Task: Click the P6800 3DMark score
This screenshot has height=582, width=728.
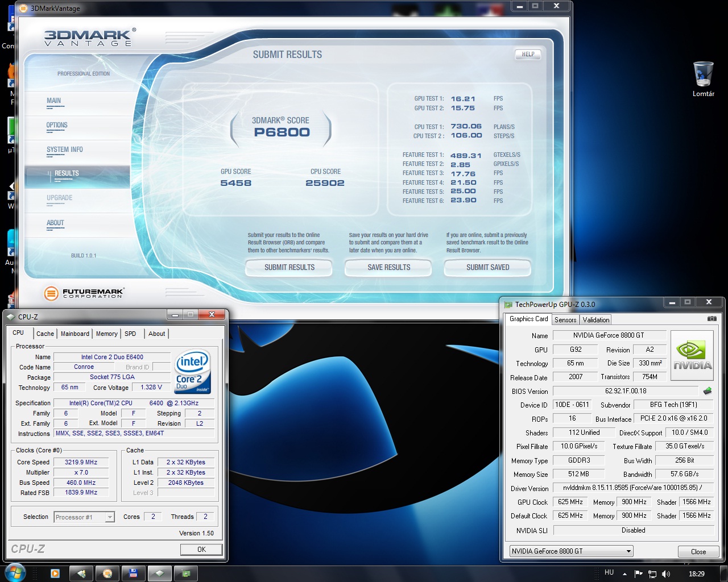Action: [282, 132]
